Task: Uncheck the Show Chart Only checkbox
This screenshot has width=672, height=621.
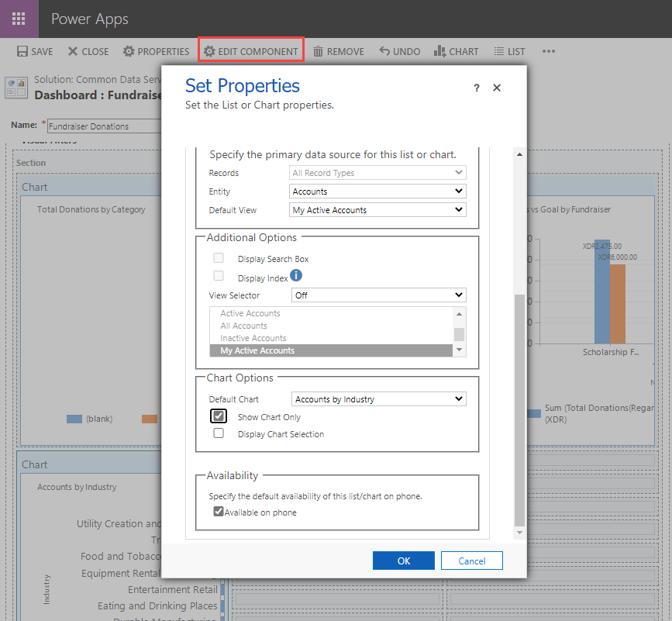Action: (219, 416)
